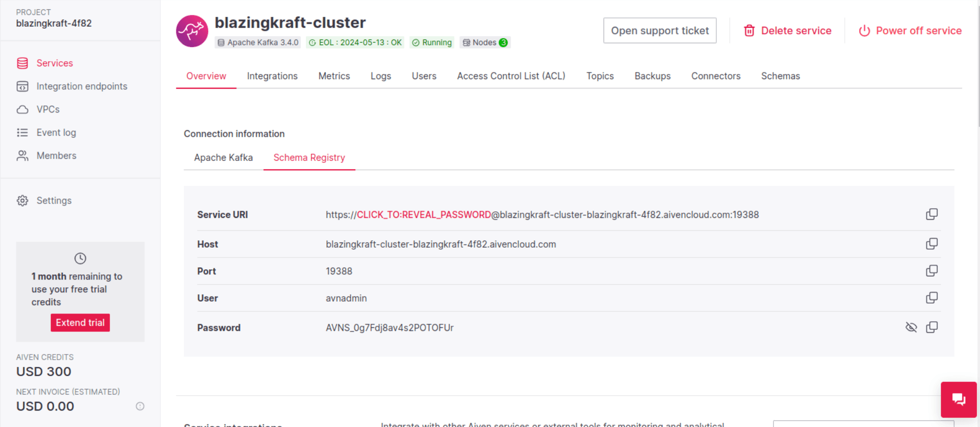Switch to the Integrations tab

click(x=272, y=76)
